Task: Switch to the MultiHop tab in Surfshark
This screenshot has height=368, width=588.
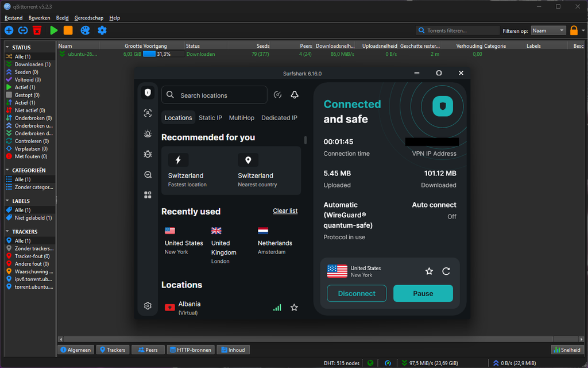Action: pos(242,117)
